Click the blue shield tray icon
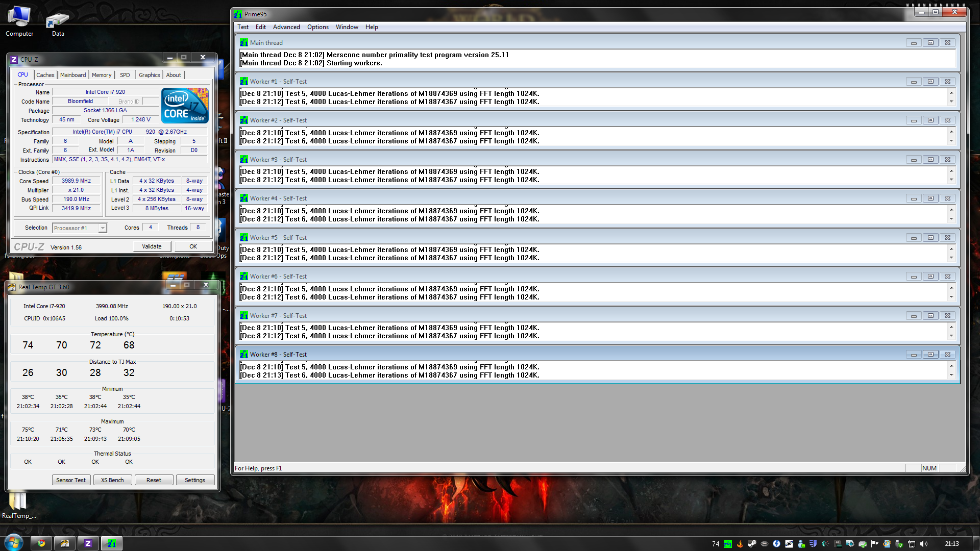Image resolution: width=980 pixels, height=551 pixels. pos(813,544)
